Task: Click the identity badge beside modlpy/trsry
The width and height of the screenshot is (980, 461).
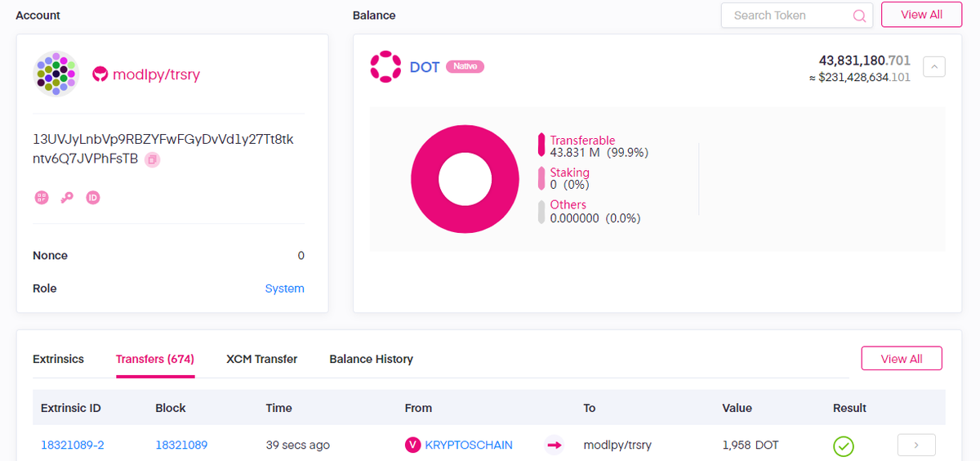Action: [100, 74]
